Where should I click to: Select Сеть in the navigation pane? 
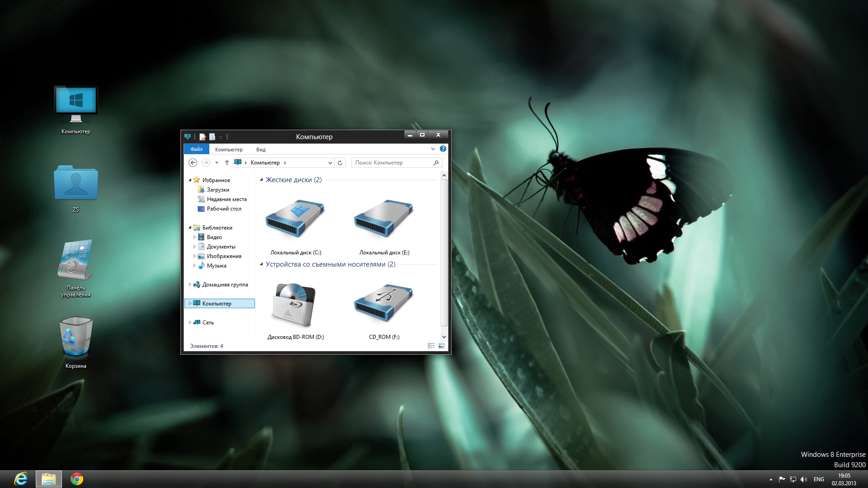pyautogui.click(x=208, y=323)
